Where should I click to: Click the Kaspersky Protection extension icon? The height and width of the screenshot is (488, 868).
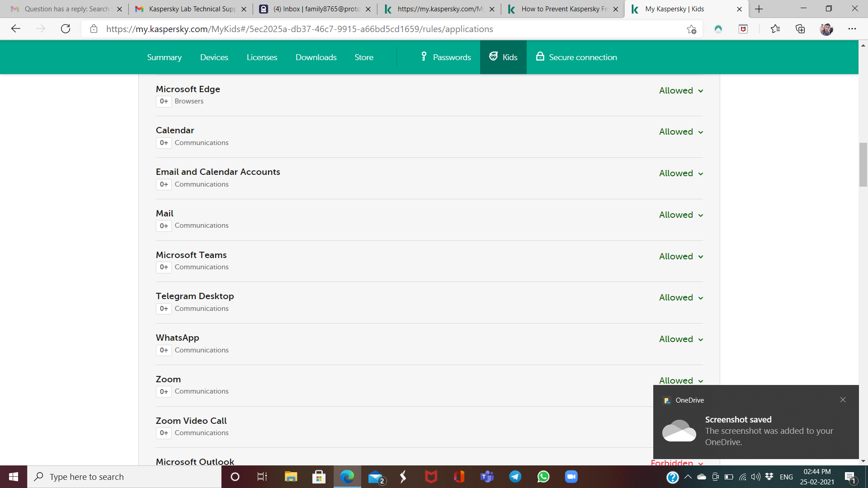click(x=718, y=29)
